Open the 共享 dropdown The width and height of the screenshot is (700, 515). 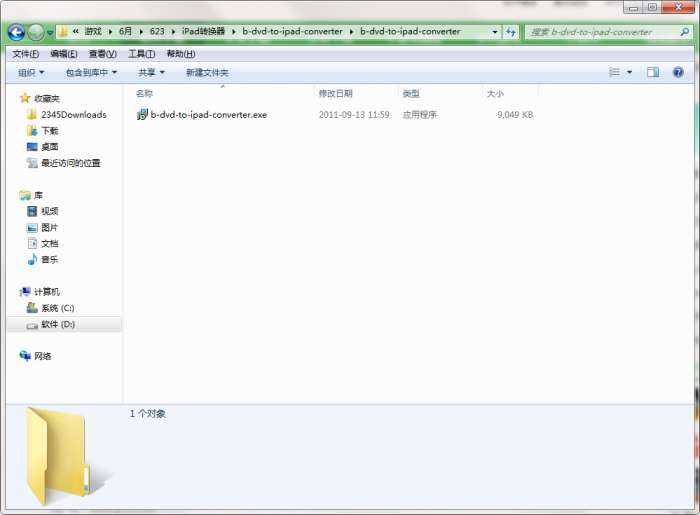tap(151, 72)
